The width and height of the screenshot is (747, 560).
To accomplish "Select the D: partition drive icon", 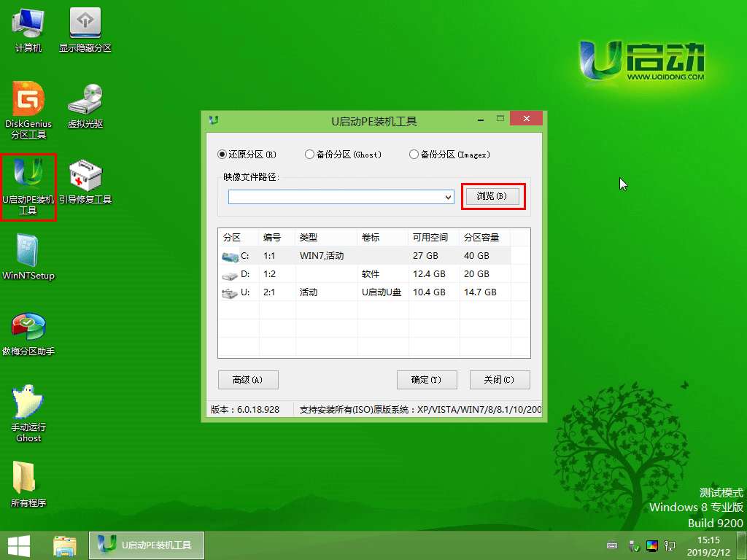I will click(230, 275).
